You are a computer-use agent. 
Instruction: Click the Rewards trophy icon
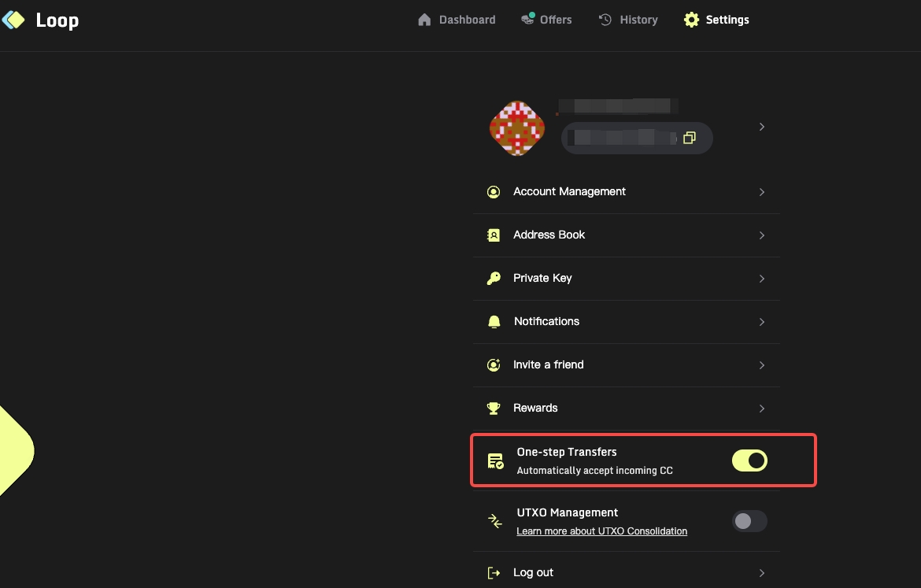coord(494,409)
